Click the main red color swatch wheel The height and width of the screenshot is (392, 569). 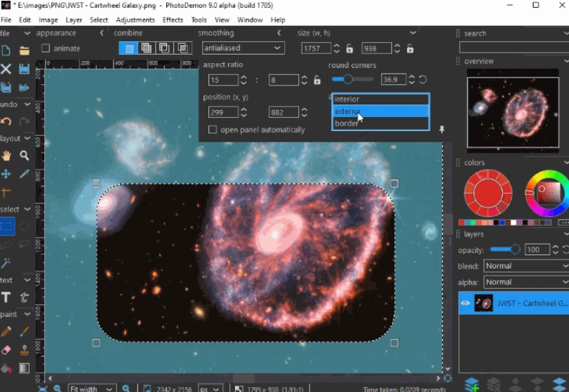tap(488, 193)
